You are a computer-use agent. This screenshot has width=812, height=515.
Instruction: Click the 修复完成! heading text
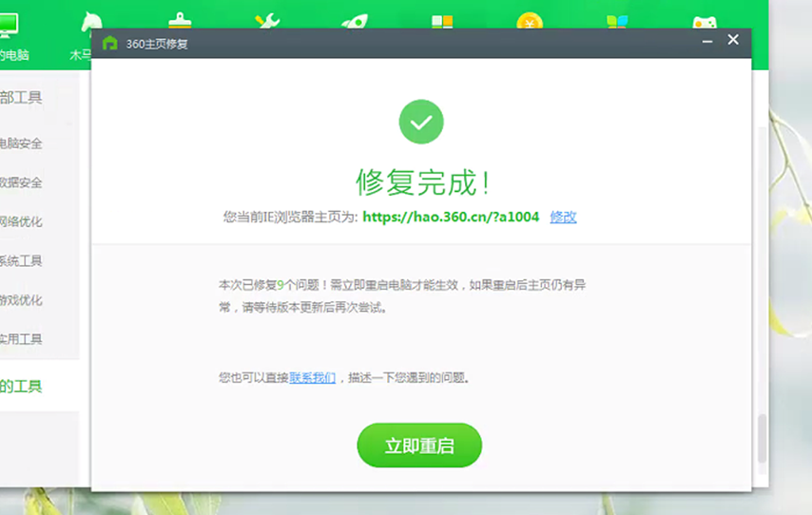(421, 182)
